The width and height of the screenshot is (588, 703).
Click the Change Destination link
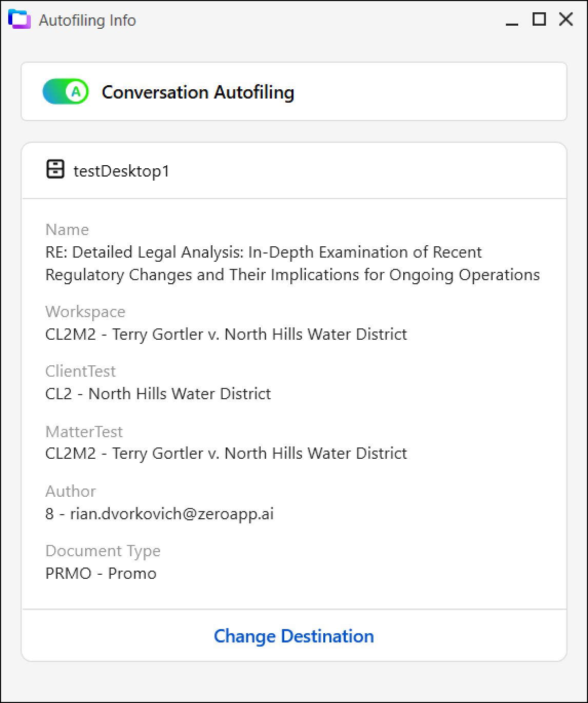[293, 636]
